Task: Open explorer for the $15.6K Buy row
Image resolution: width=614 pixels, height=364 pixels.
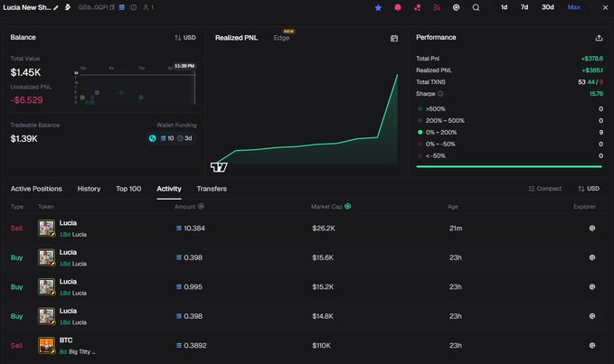Action: pos(592,257)
